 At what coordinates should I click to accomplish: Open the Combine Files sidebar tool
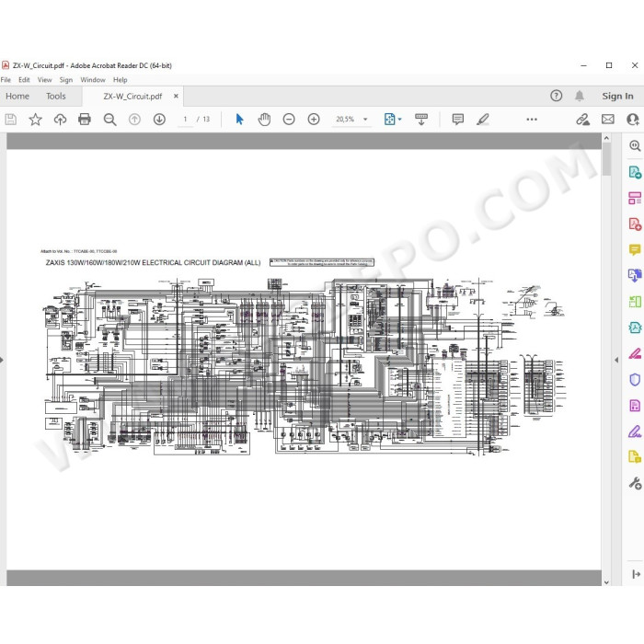click(x=635, y=275)
